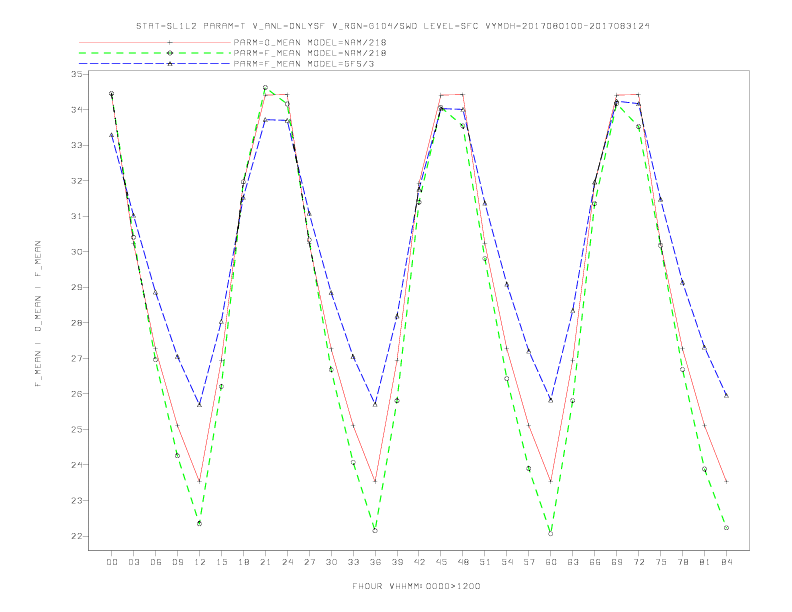The image size is (792, 612).
Task: Click green circle data point at hour 12
Action: pos(200,524)
